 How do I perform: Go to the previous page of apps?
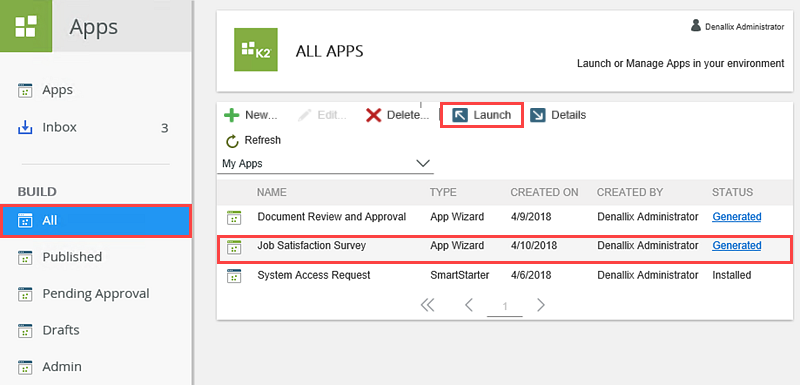[469, 305]
